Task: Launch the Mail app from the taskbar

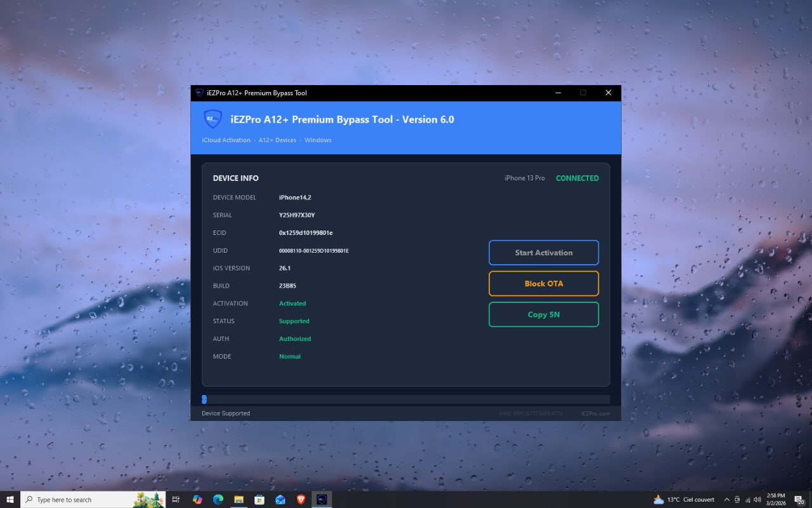Action: pyautogui.click(x=280, y=500)
